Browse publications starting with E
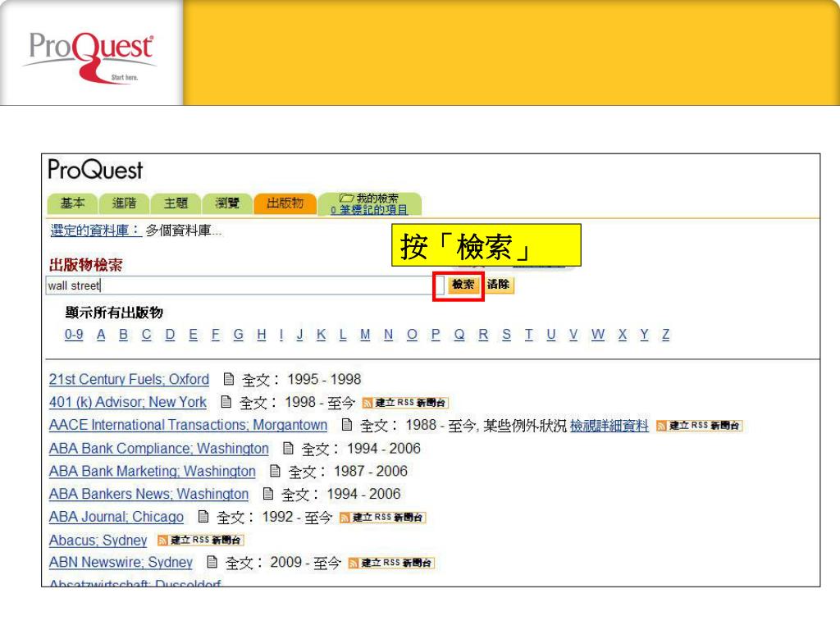Image resolution: width=840 pixels, height=630 pixels. click(193, 335)
